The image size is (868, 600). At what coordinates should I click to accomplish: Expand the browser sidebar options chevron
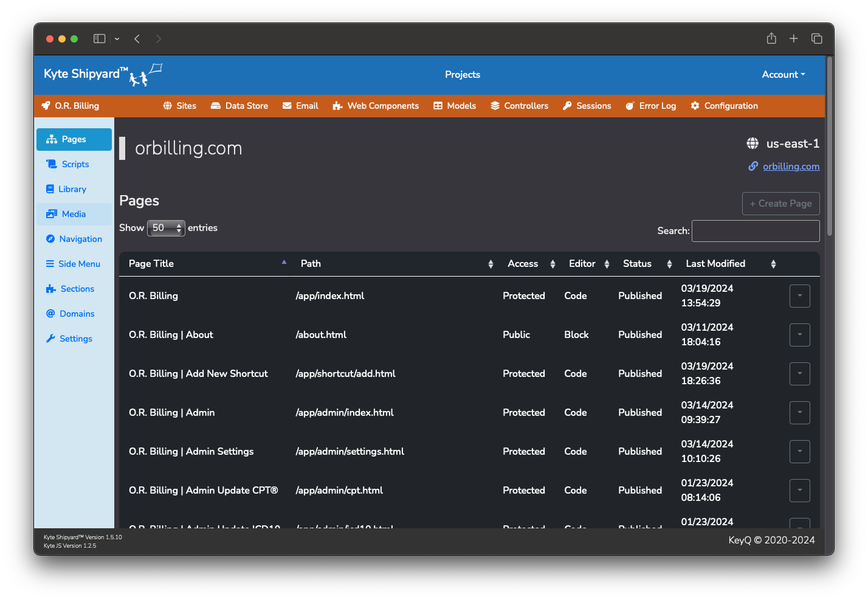(117, 39)
